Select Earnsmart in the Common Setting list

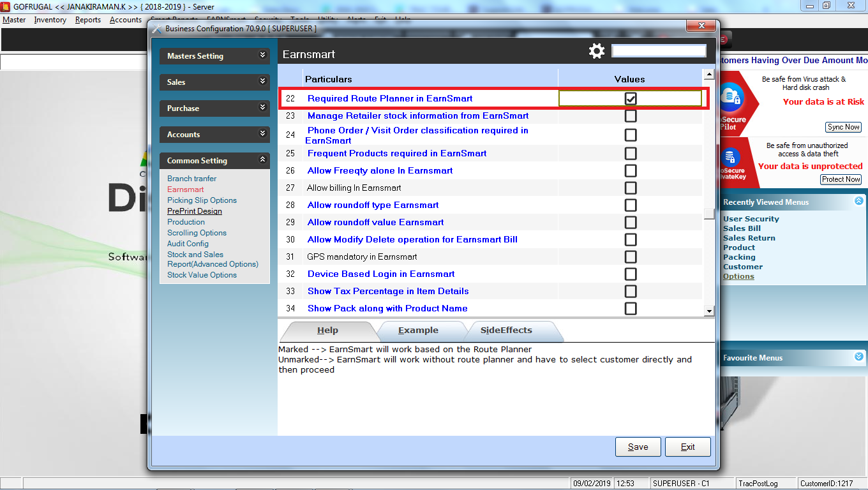point(186,189)
